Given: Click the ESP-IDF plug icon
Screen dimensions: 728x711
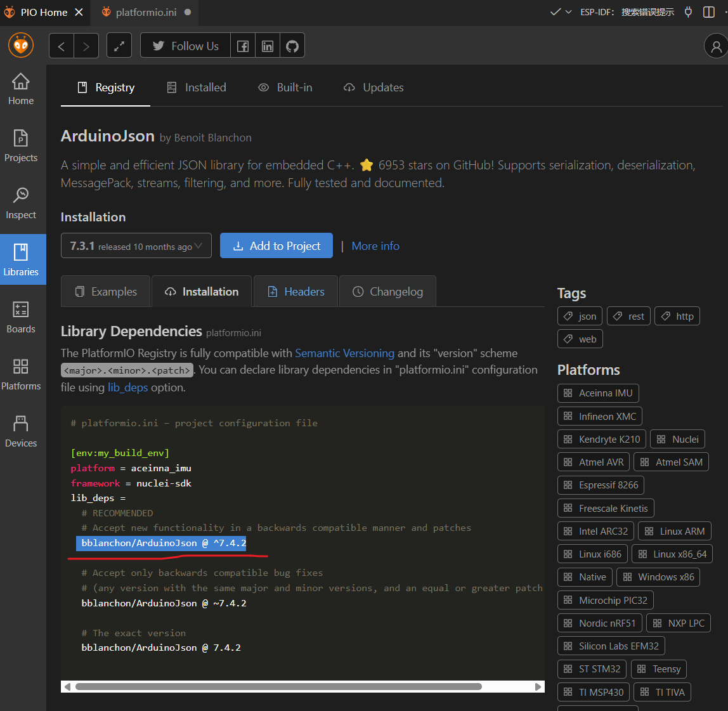Looking at the screenshot, I should [x=688, y=12].
